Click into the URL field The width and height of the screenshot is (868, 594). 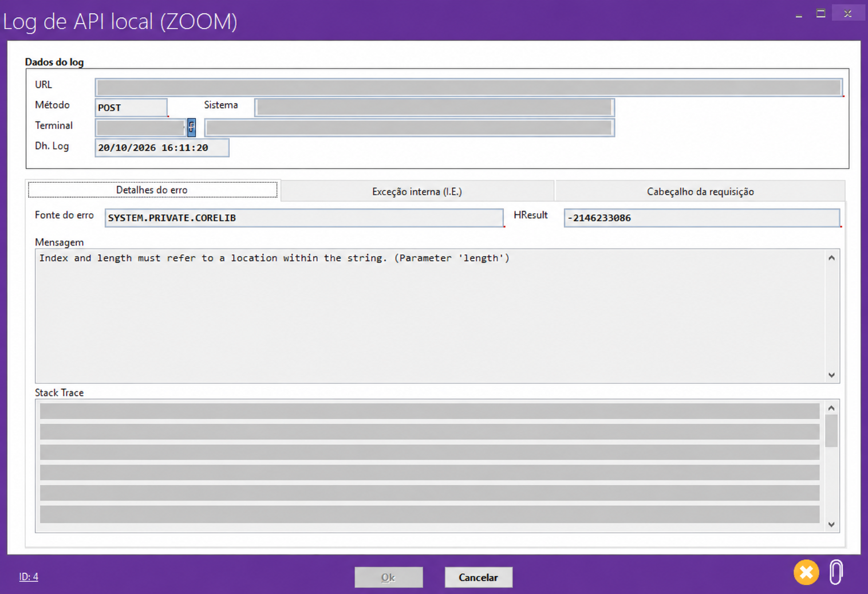[469, 87]
